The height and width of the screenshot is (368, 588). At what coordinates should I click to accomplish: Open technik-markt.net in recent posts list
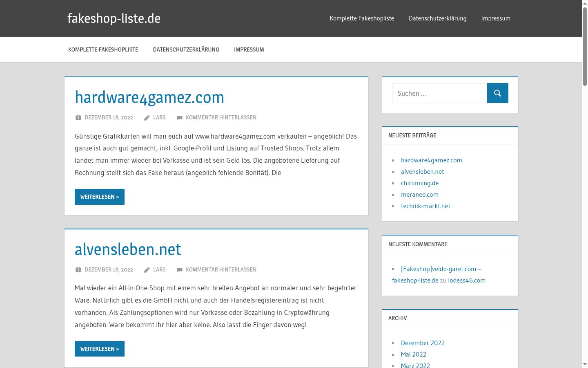tap(425, 206)
